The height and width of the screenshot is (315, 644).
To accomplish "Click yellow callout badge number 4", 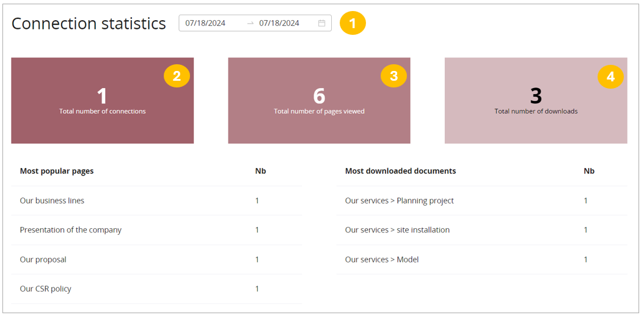I will pyautogui.click(x=610, y=77).
